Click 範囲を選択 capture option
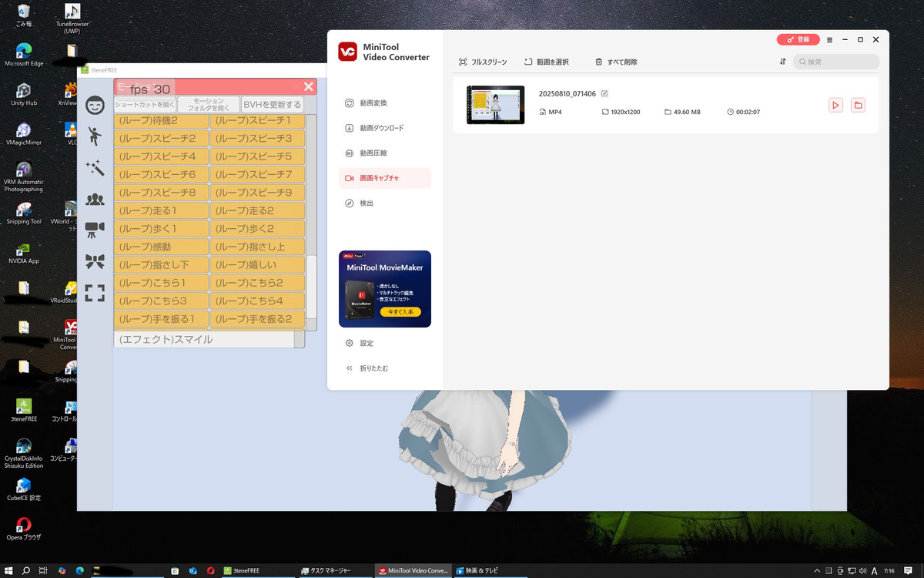Screen dimensions: 924x578 (547, 62)
